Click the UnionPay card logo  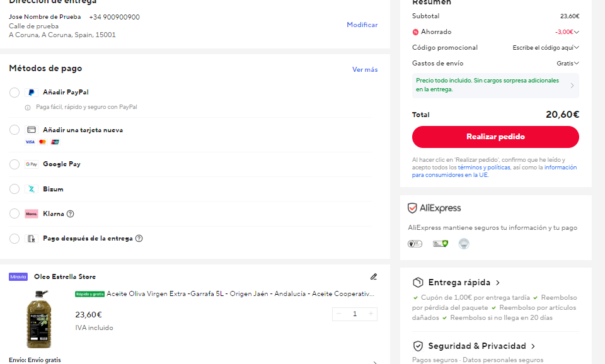pyautogui.click(x=55, y=142)
